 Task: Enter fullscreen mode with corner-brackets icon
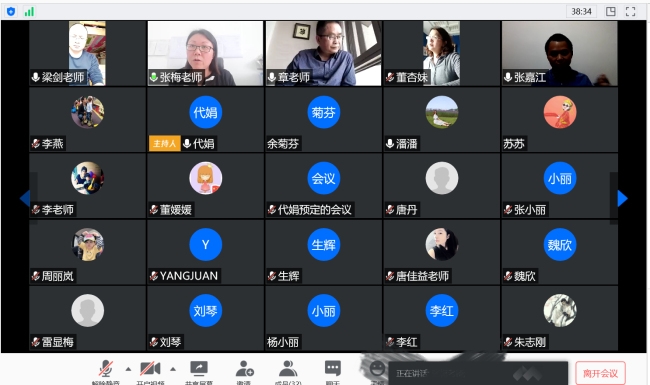pos(631,12)
